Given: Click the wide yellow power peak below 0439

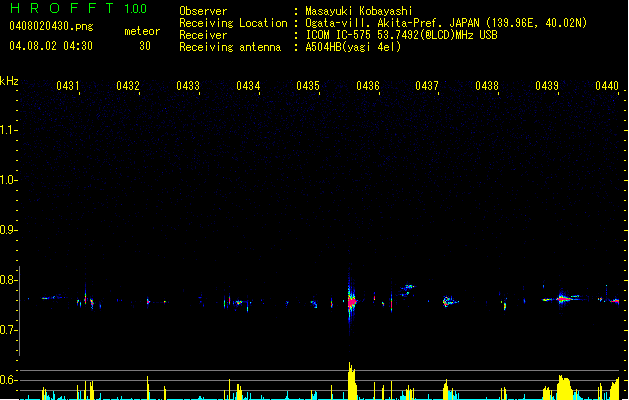Looking at the screenshot, I should [564, 388].
